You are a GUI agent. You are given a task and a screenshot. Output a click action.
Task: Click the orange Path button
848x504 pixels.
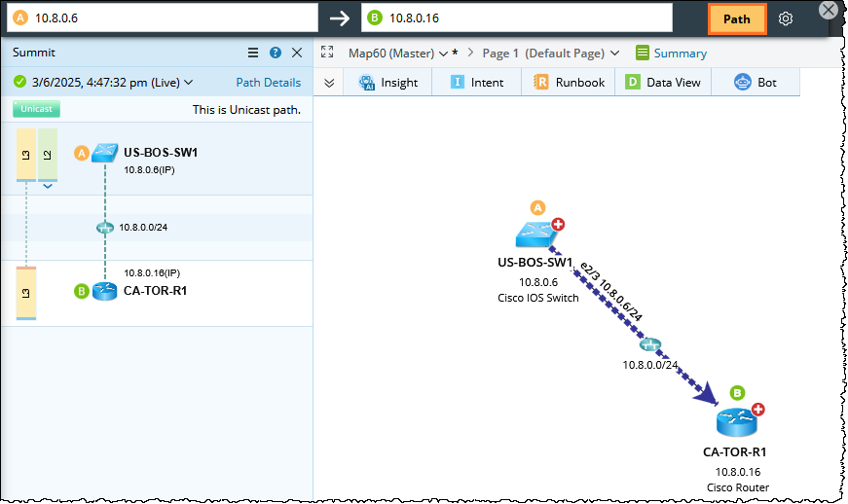[x=737, y=18]
